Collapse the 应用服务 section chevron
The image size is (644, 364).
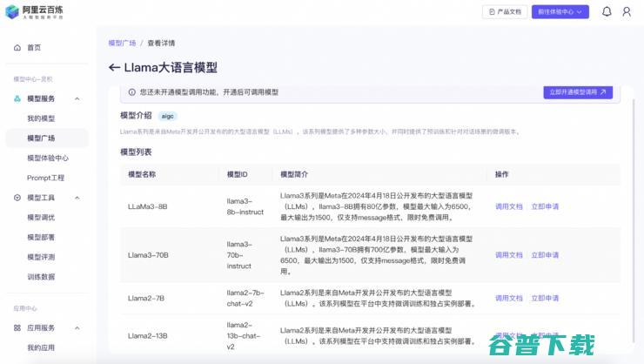click(x=77, y=327)
